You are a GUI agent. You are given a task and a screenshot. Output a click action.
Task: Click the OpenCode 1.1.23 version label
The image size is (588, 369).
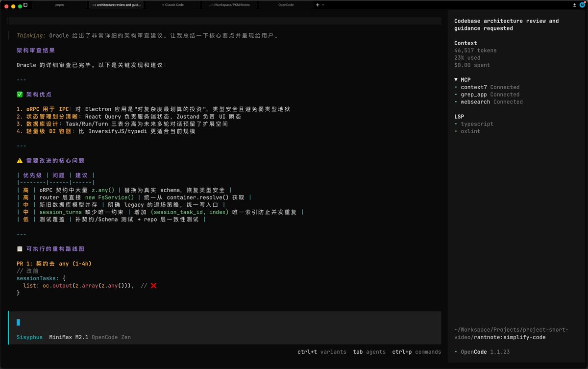485,352
